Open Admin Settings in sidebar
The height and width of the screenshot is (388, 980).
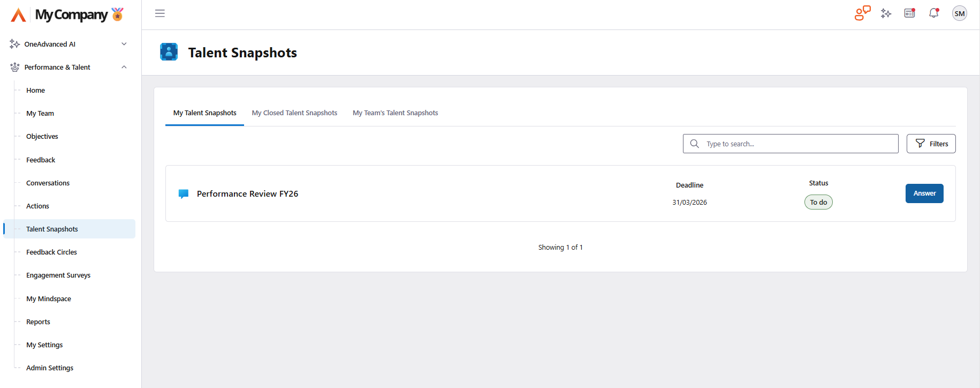[50, 368]
